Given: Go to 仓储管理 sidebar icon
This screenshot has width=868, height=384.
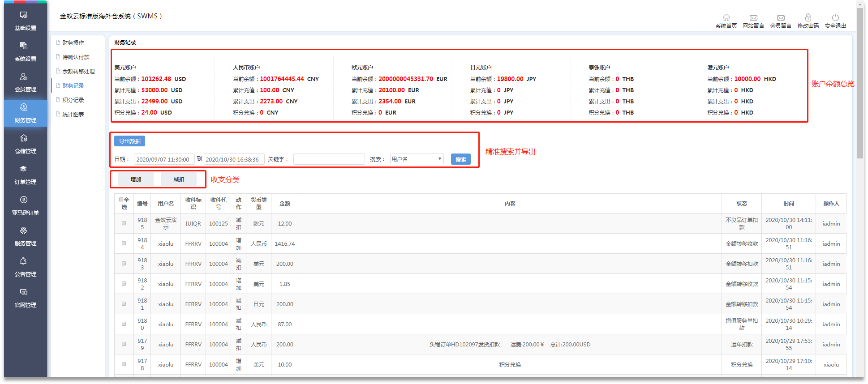Looking at the screenshot, I should [24, 138].
